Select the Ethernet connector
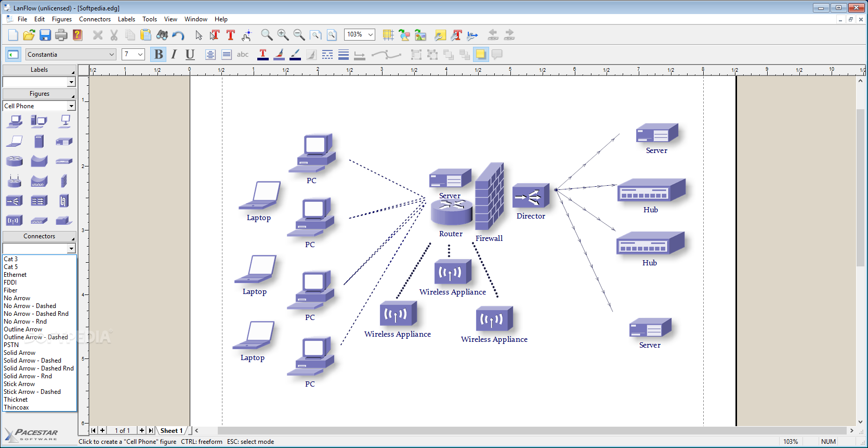 [x=15, y=275]
